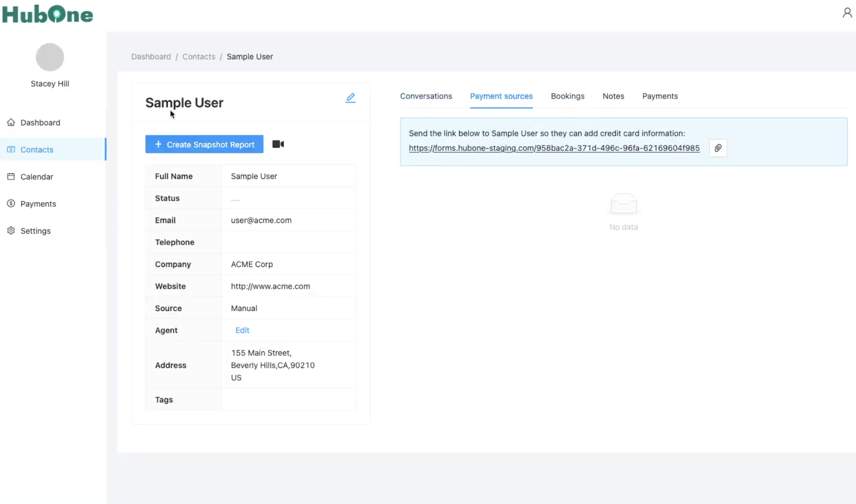The height and width of the screenshot is (504, 856).
Task: Click Stacey Hill avatar circle
Action: [50, 57]
